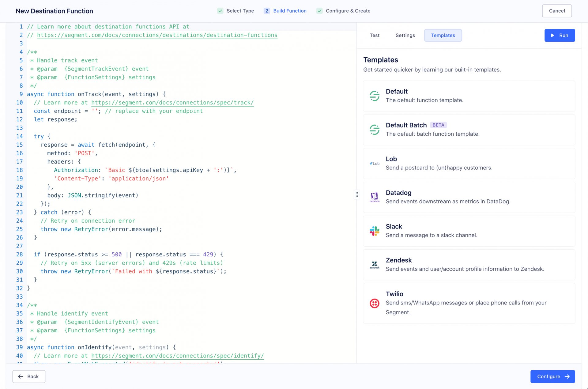Click the Segment icon on the Default template
588x389 pixels.
pos(374,96)
